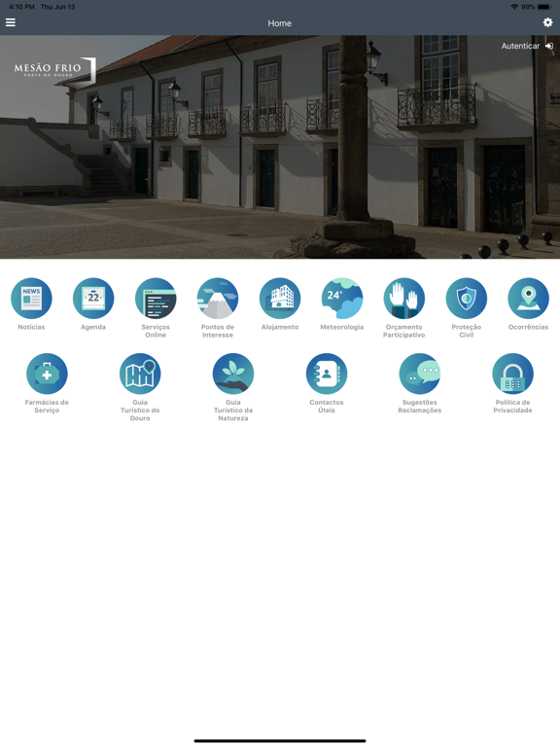Tap the Home title in header
This screenshot has width=560, height=747.
pyautogui.click(x=280, y=23)
